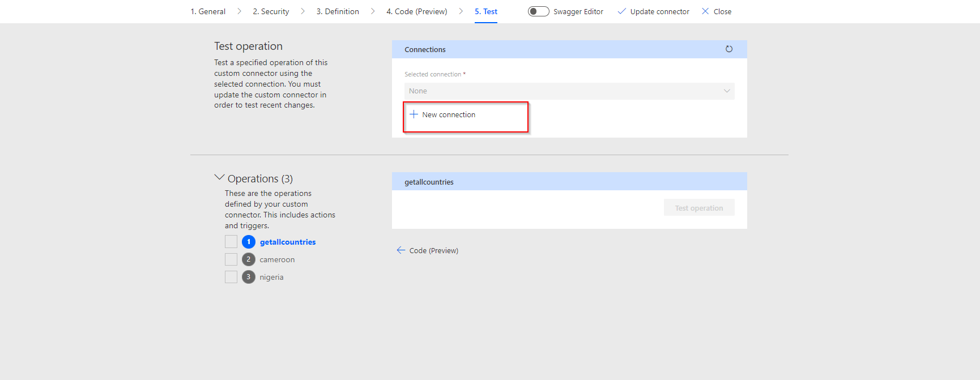Go to the 1. General step
The height and width of the screenshot is (380, 980).
(208, 11)
